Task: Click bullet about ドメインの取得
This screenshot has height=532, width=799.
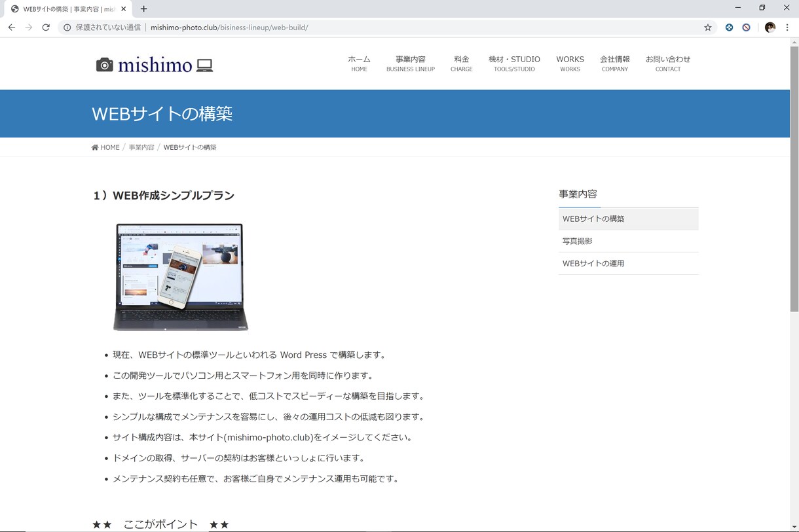Action: pos(239,458)
